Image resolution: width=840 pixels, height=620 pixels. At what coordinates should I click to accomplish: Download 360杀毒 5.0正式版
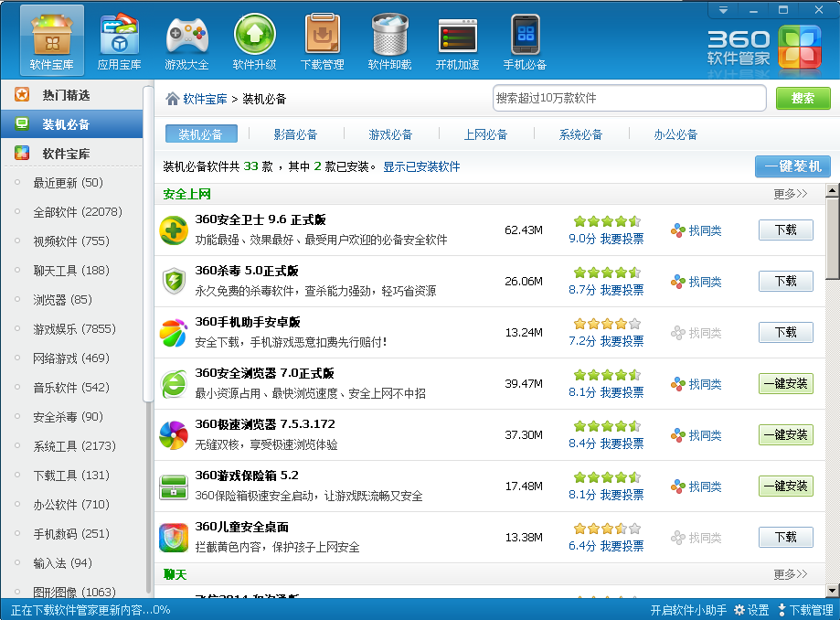785,281
